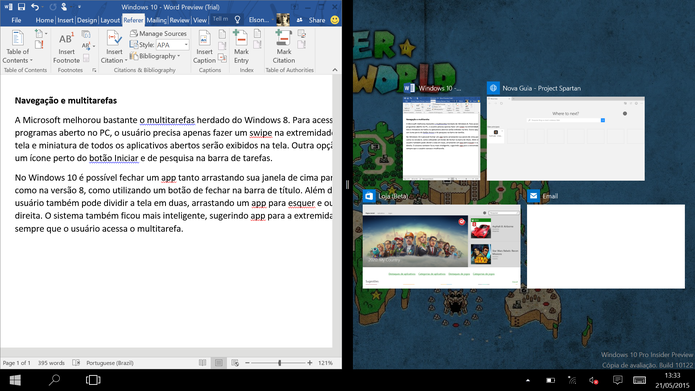This screenshot has width=695, height=391.
Task: Switch to the Layout tab
Action: pos(109,20)
